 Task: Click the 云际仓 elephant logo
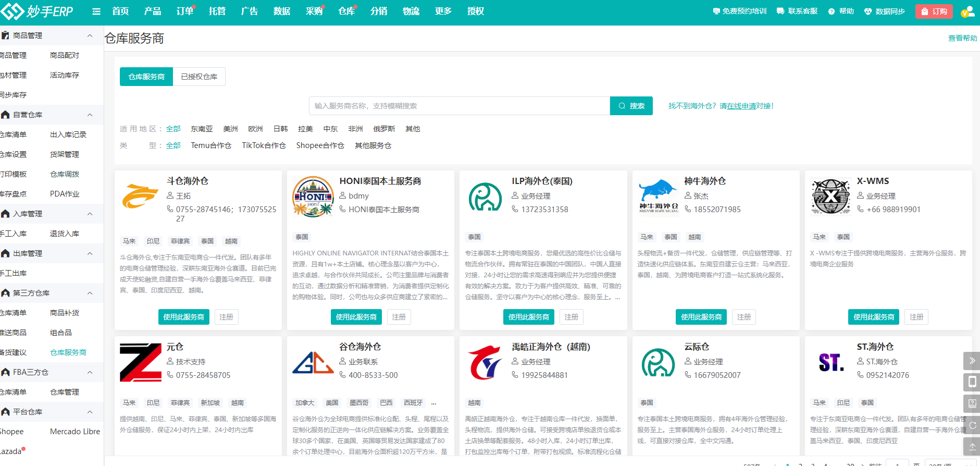pos(658,363)
